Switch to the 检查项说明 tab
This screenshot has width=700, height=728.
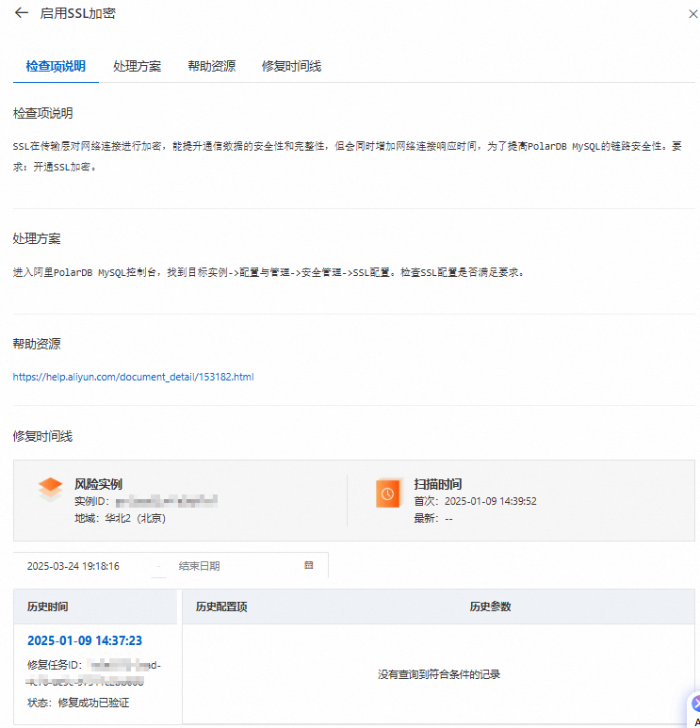coord(56,66)
